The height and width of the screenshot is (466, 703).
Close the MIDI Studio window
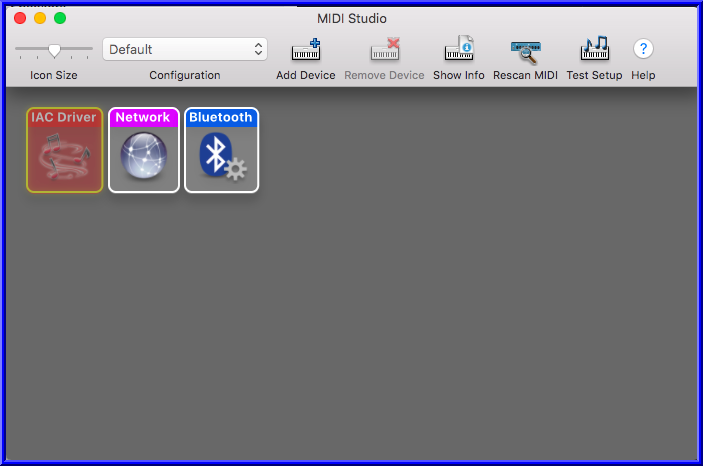coord(20,18)
